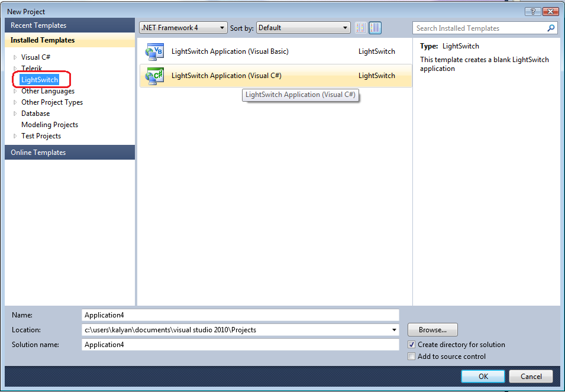
Task: Select the 'LightSwitch Application (Visual Basic)' row text
Action: point(230,51)
